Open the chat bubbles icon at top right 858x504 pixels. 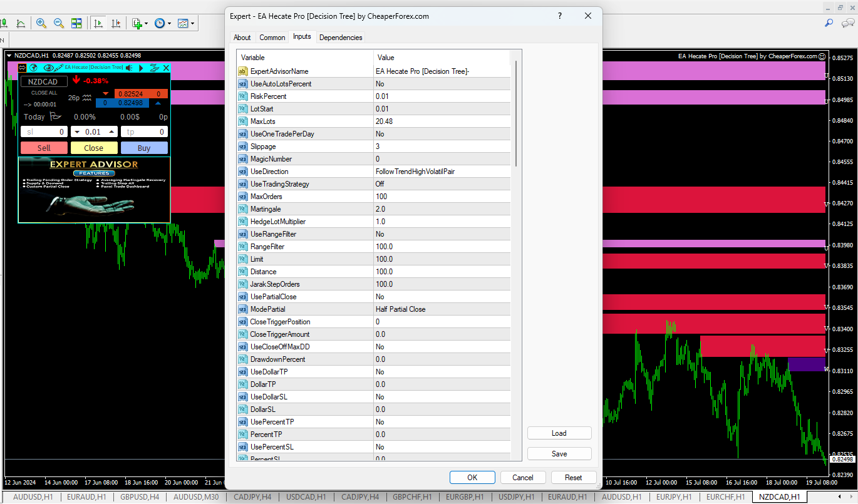click(x=848, y=23)
